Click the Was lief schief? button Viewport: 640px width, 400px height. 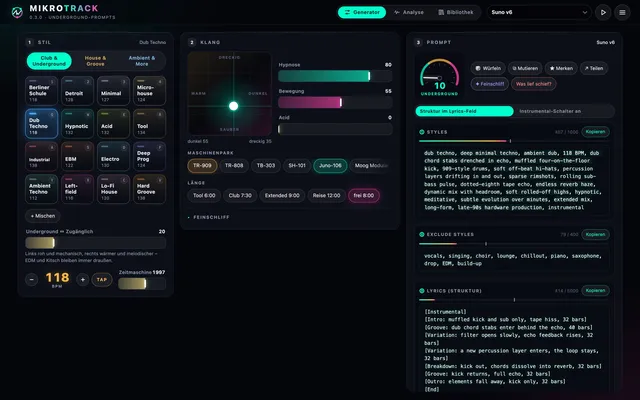pos(533,84)
